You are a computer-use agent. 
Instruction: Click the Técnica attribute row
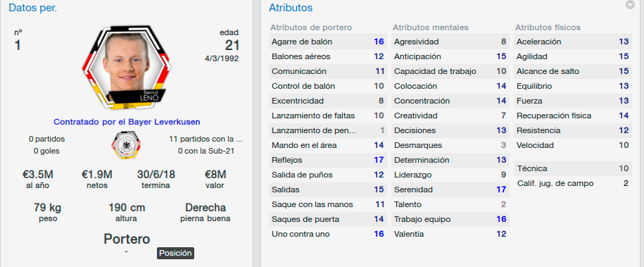tap(572, 168)
